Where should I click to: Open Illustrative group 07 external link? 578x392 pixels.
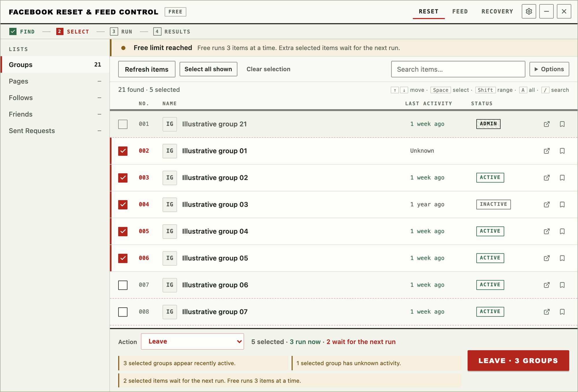(546, 312)
